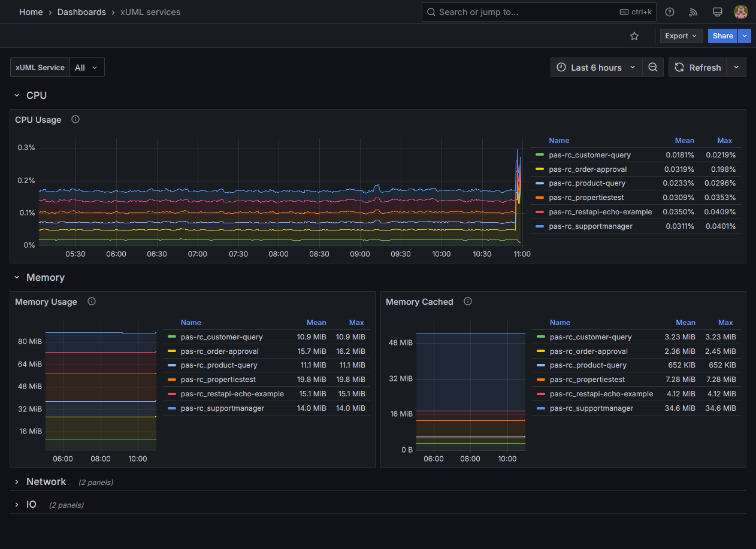Star this dashboard as favorite
Viewport: 756px width, 549px height.
tap(634, 36)
